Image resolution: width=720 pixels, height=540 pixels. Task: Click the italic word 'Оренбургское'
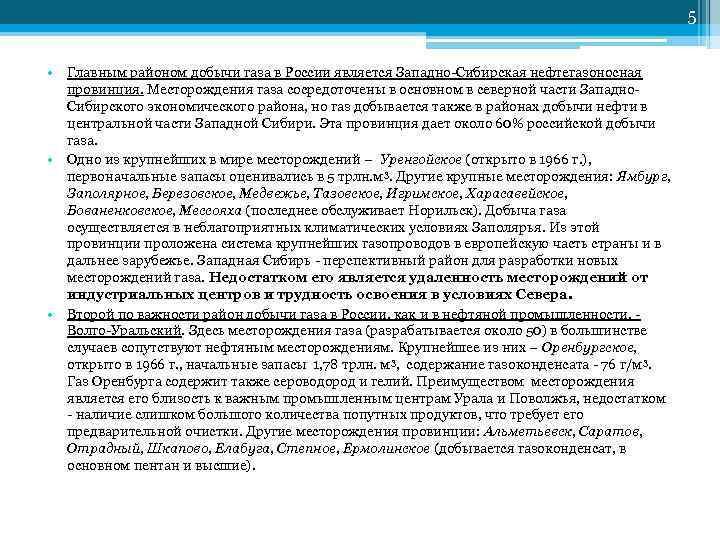pyautogui.click(x=588, y=348)
